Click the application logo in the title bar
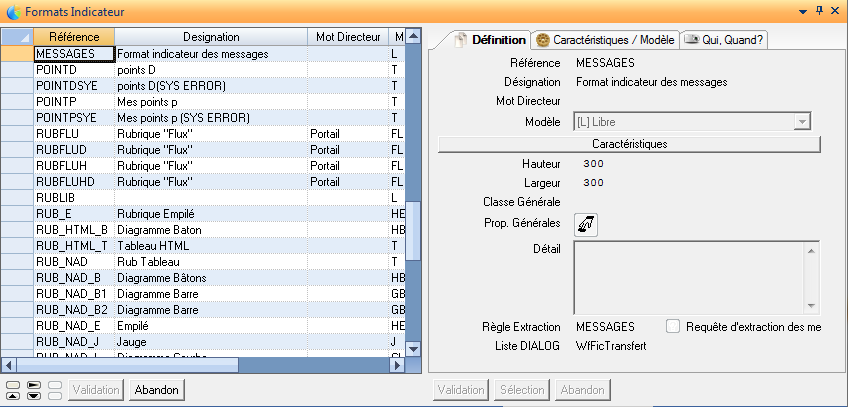 tap(11, 10)
